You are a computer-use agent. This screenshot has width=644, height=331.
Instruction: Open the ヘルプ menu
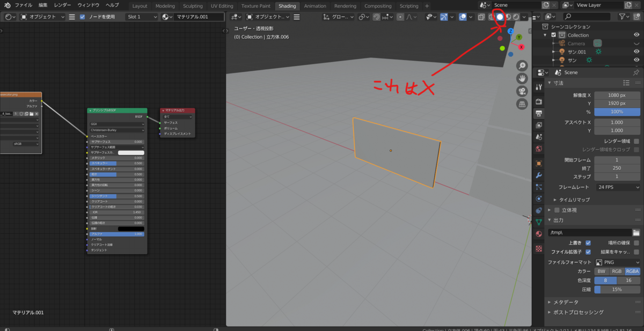point(112,5)
